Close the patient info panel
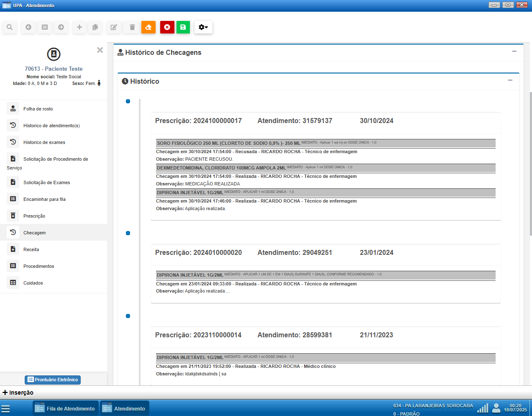Image resolution: width=532 pixels, height=416 pixels. 100,50
